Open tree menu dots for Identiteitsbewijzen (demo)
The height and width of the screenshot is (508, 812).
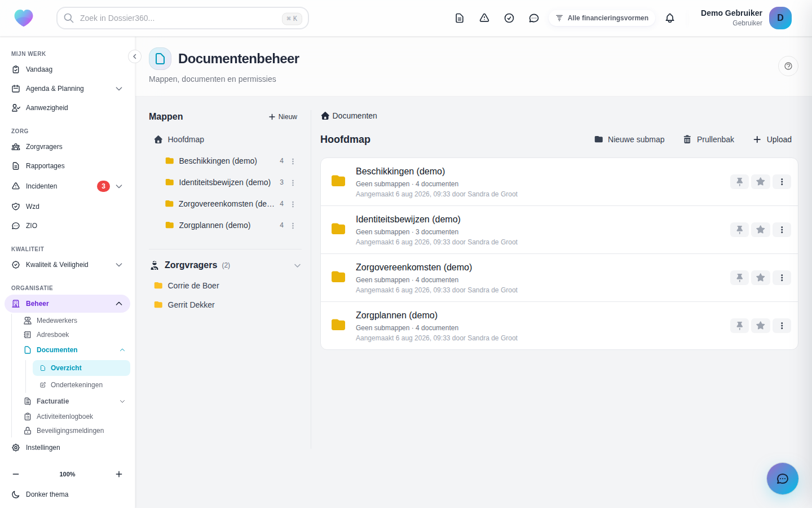[293, 183]
